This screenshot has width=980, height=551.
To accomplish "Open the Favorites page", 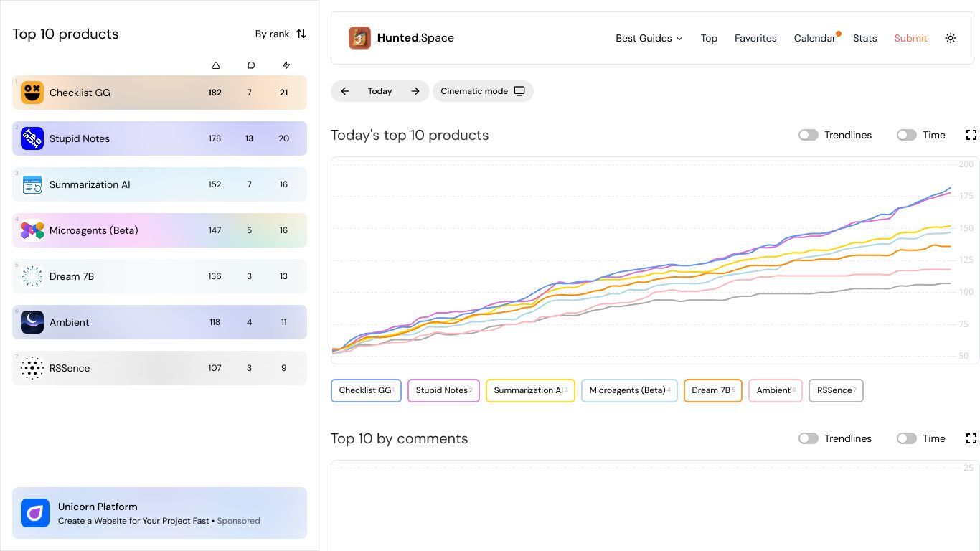I will (755, 38).
